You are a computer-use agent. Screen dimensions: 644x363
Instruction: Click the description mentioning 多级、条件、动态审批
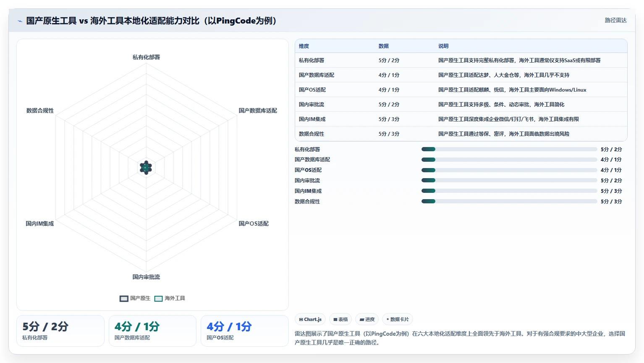click(501, 105)
